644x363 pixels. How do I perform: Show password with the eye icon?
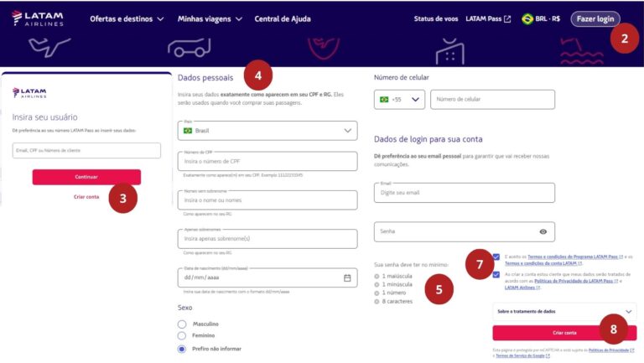coord(543,231)
